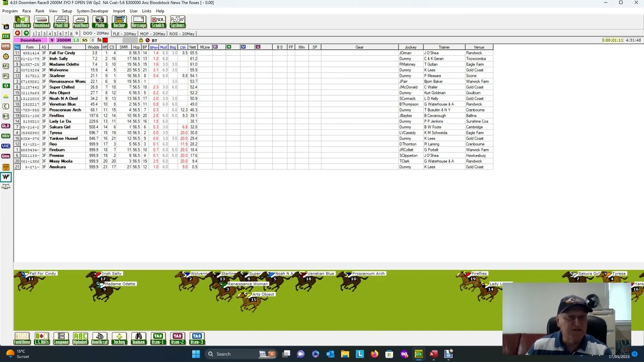Open the System Developer menu

[x=92, y=11]
